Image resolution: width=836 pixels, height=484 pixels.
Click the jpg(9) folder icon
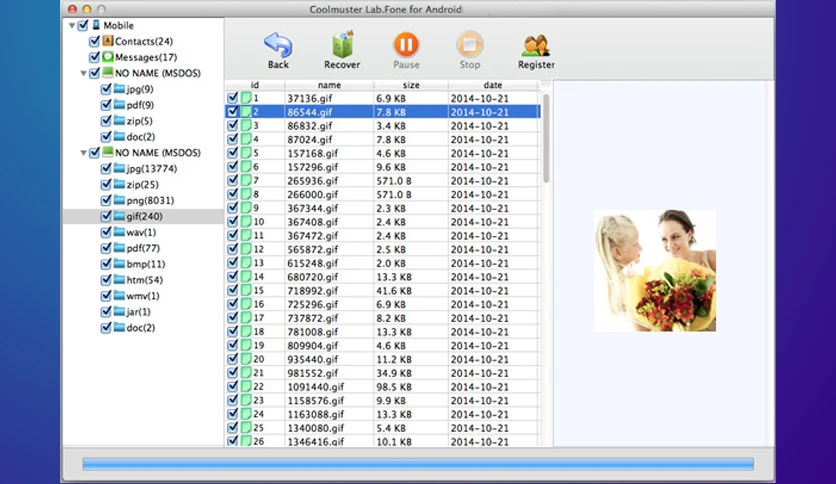click(x=119, y=88)
